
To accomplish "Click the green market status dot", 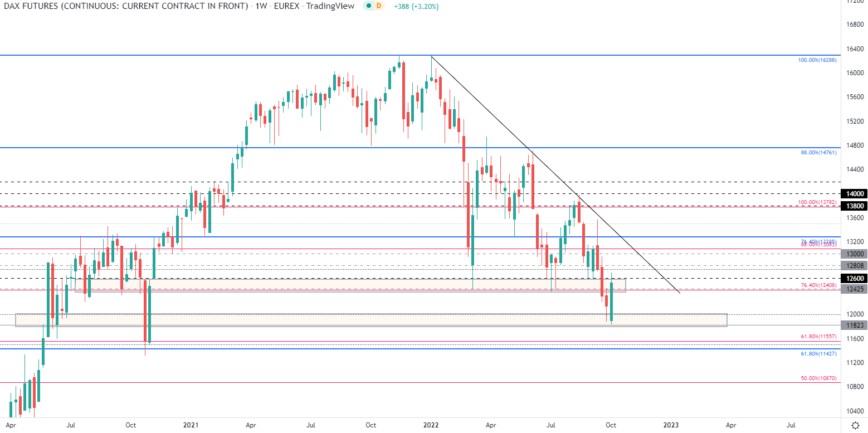I will 368,6.
